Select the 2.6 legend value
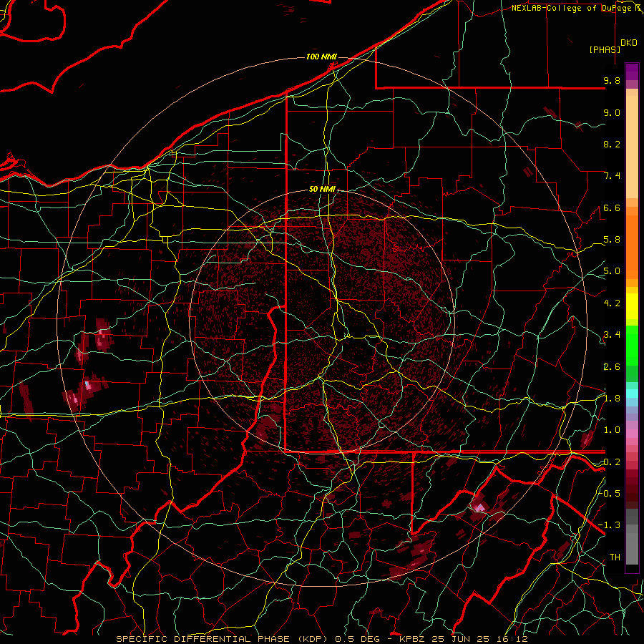Screen dimensions: 644x644 [x=612, y=367]
